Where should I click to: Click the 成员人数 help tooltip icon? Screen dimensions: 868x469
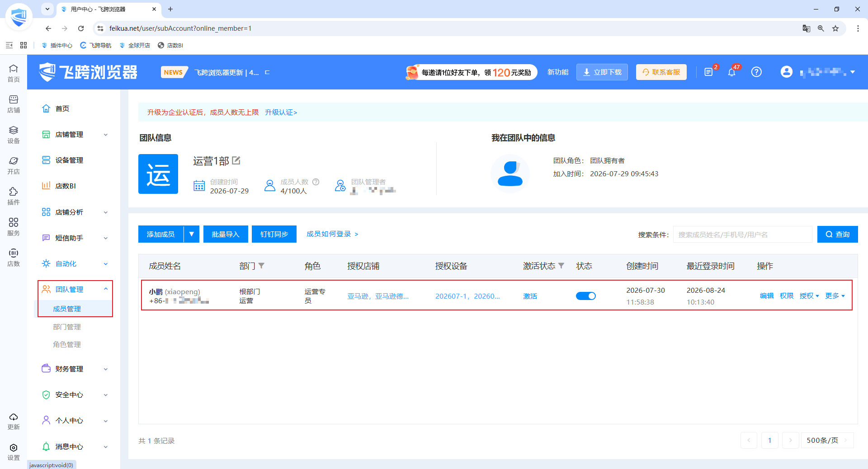(x=316, y=182)
